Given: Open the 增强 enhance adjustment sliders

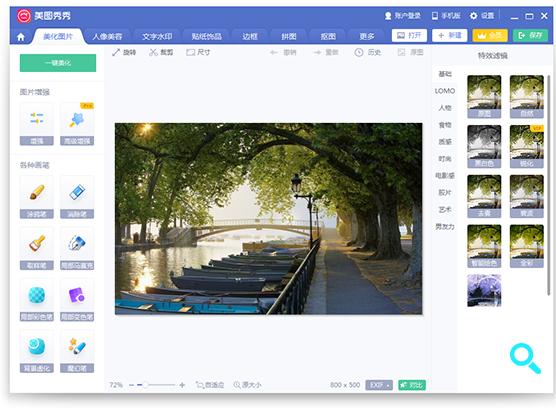Looking at the screenshot, I should pyautogui.click(x=37, y=124).
